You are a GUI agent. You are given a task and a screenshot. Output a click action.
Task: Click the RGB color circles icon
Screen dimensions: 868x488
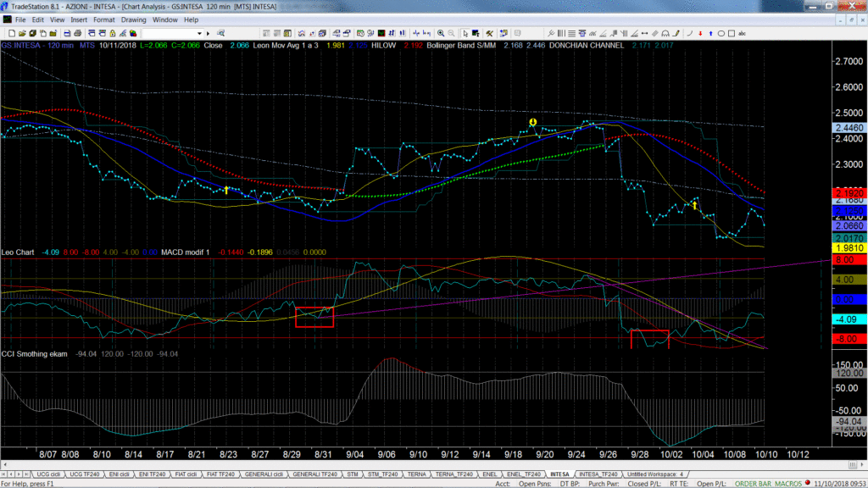pyautogui.click(x=133, y=34)
